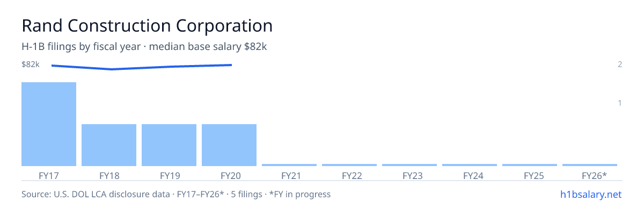644x215 pixels.
Task: Click the FY22 bar stub
Action: [x=349, y=165]
